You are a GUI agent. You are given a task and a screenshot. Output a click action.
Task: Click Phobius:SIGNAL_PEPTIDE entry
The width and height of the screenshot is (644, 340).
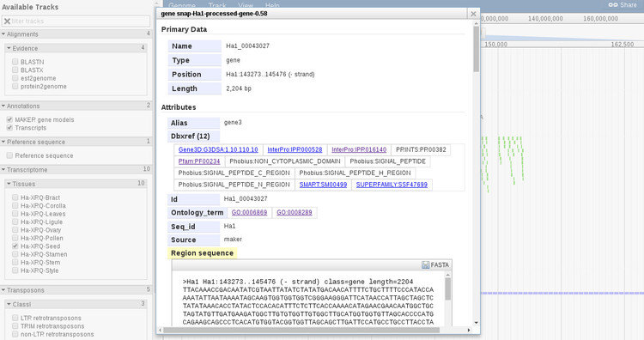[387, 161]
